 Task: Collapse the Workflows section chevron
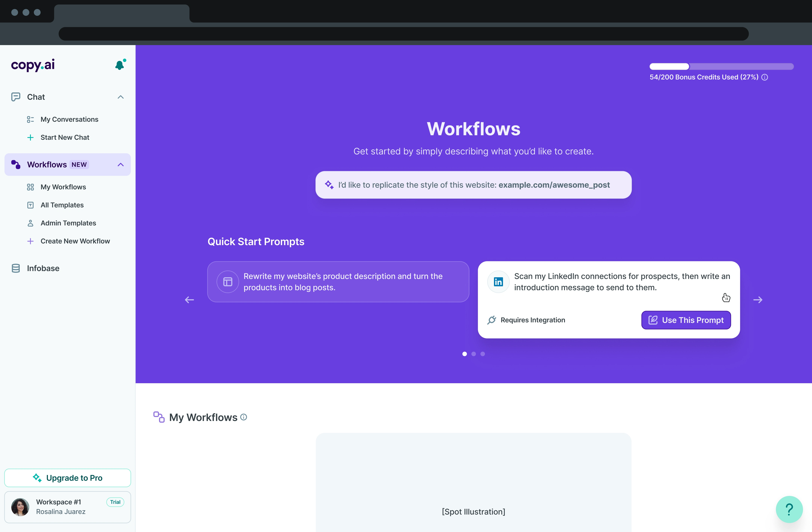pyautogui.click(x=120, y=165)
